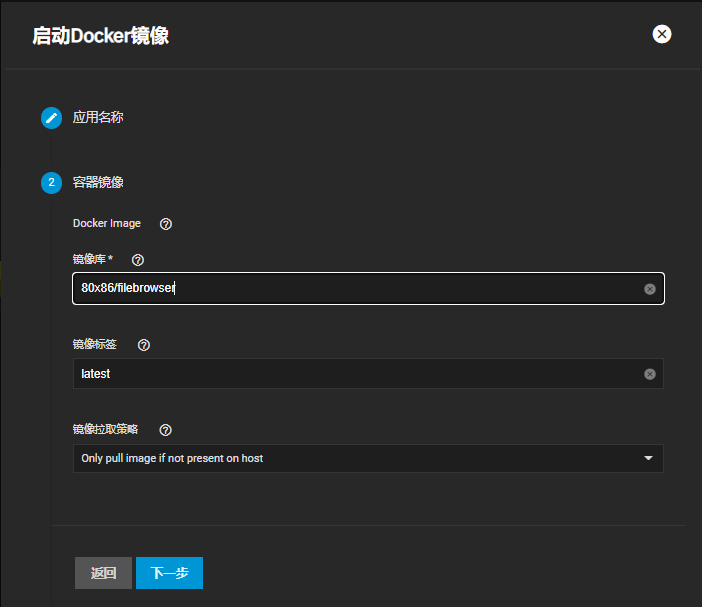Open help icon next to Docker Image
The width and height of the screenshot is (702, 607).
[x=166, y=224]
